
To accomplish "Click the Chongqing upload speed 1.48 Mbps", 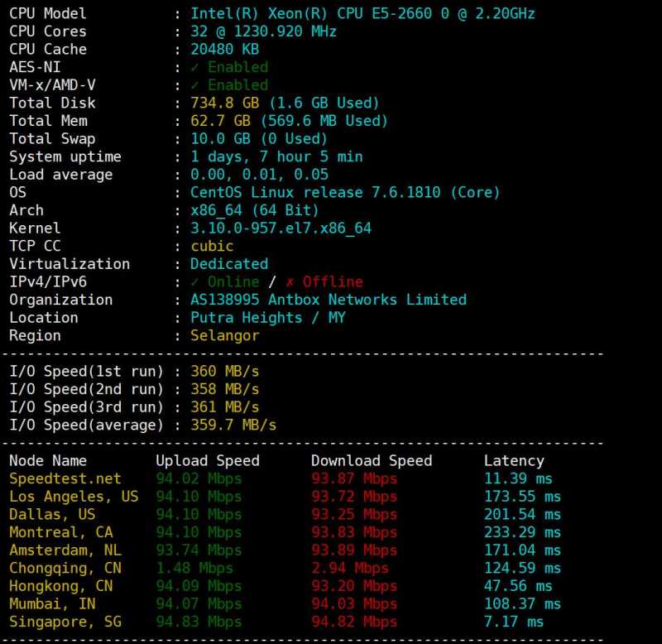I will [194, 568].
